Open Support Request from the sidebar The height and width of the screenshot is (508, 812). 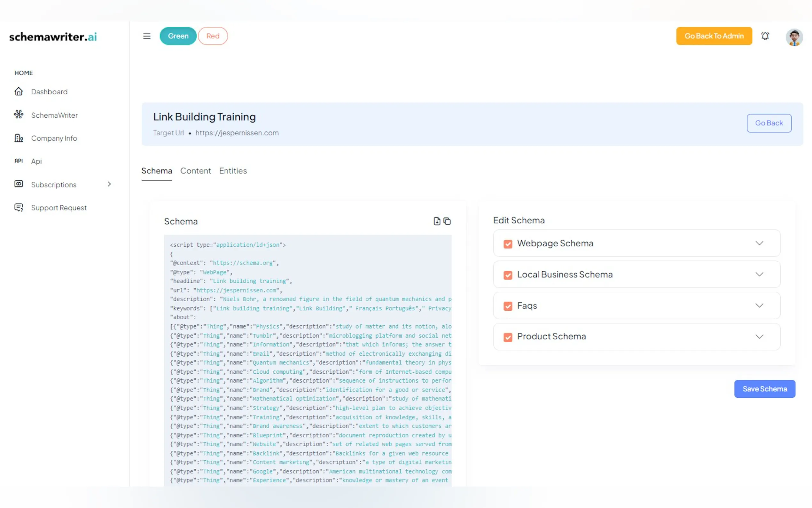click(59, 207)
